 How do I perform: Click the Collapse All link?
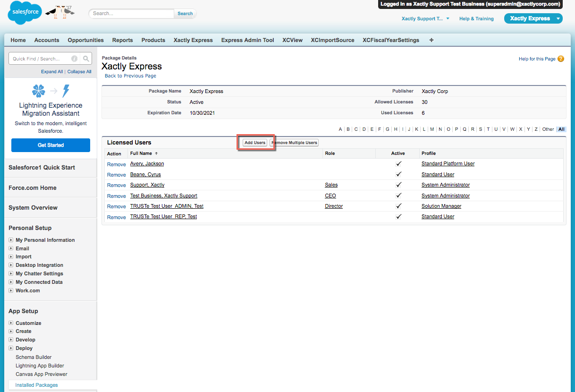(x=79, y=72)
